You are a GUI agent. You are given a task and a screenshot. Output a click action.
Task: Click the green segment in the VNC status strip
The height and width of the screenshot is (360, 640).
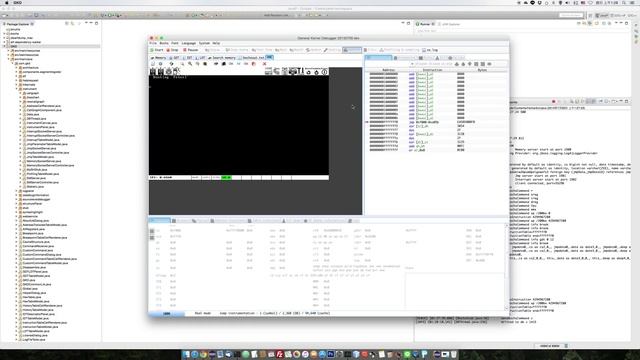click(x=226, y=178)
